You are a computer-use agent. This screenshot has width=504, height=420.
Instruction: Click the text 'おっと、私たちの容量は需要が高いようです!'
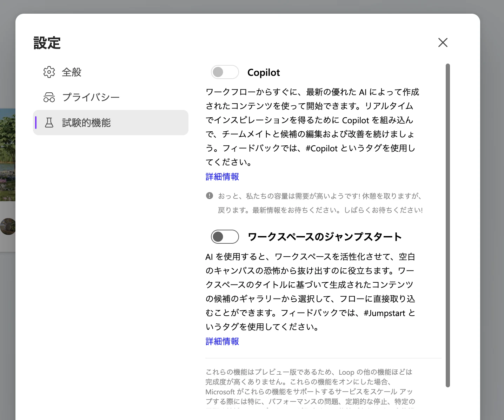click(x=289, y=196)
